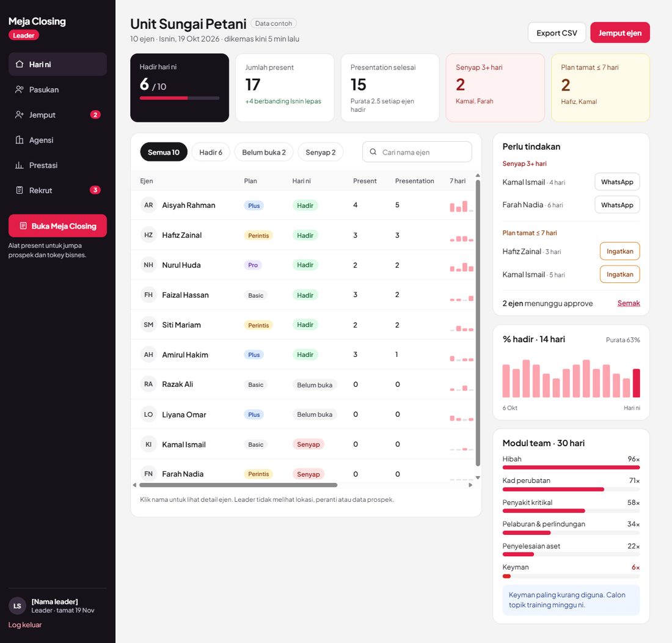672x643 pixels.
Task: Click the scroll-down arrow of the table
Action: (478, 477)
